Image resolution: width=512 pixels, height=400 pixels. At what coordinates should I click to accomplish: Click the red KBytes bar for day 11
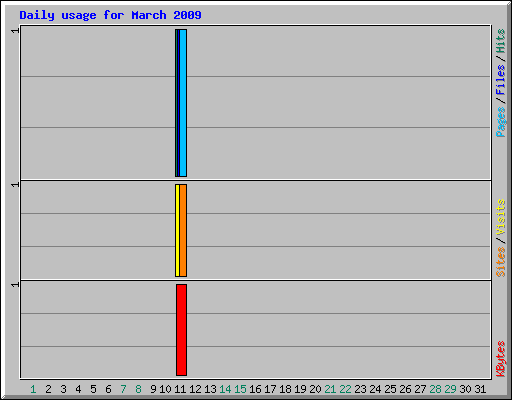pyautogui.click(x=182, y=330)
